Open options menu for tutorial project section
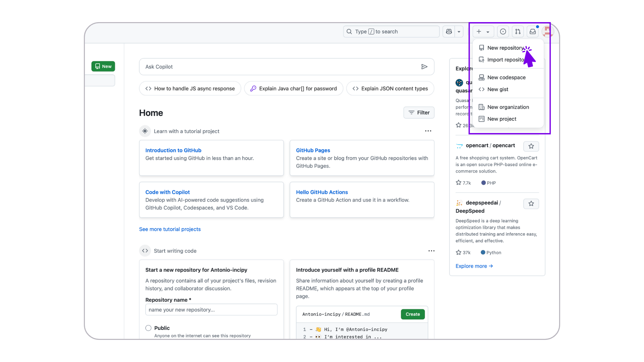The width and height of the screenshot is (644, 362). [428, 131]
